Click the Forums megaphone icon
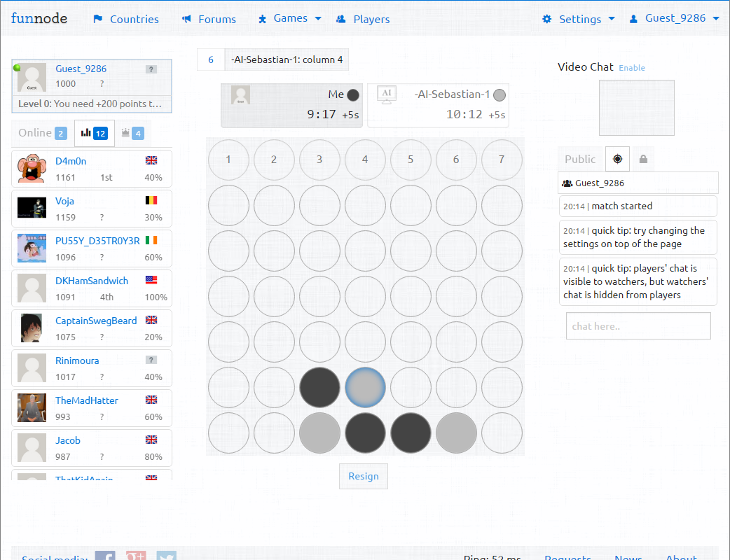 pos(186,19)
